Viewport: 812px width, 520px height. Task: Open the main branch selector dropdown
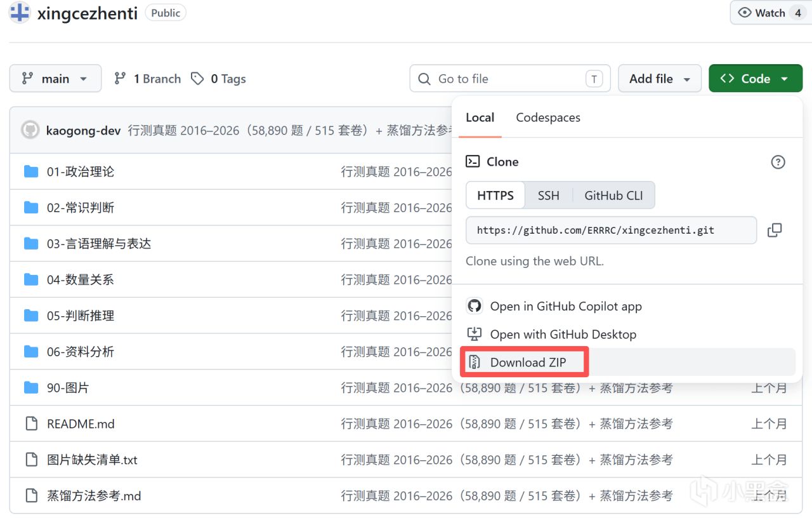(x=55, y=79)
